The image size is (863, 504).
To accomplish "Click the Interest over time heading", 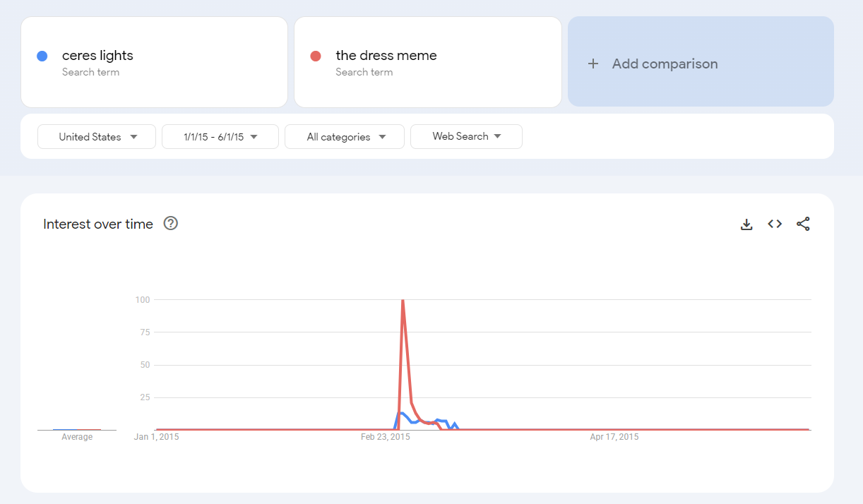I will point(98,224).
